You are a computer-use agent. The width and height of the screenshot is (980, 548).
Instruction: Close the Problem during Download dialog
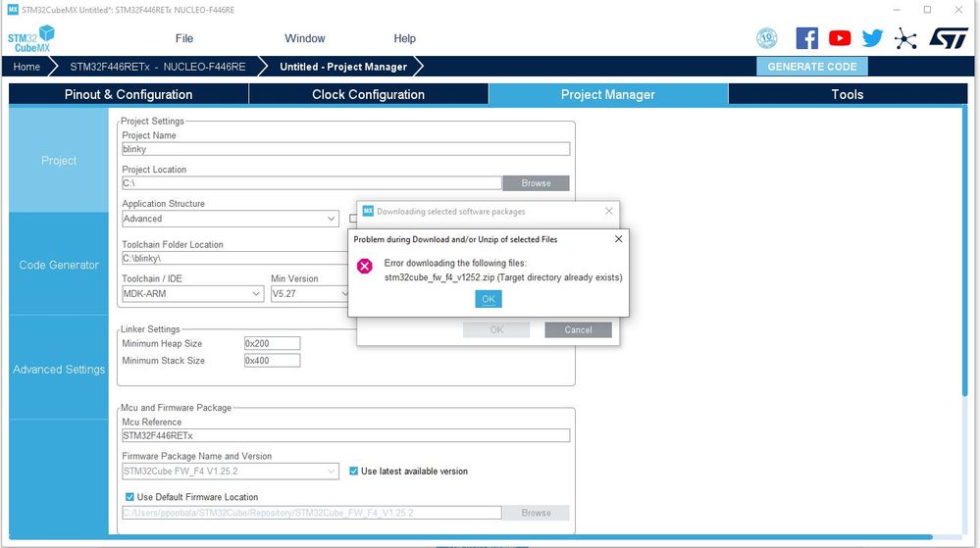tap(618, 238)
